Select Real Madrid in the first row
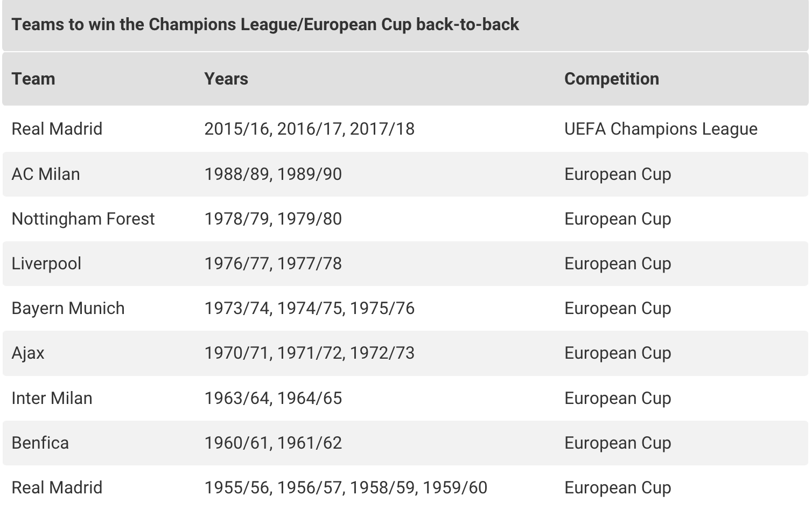This screenshot has height=516, width=812. 57,129
